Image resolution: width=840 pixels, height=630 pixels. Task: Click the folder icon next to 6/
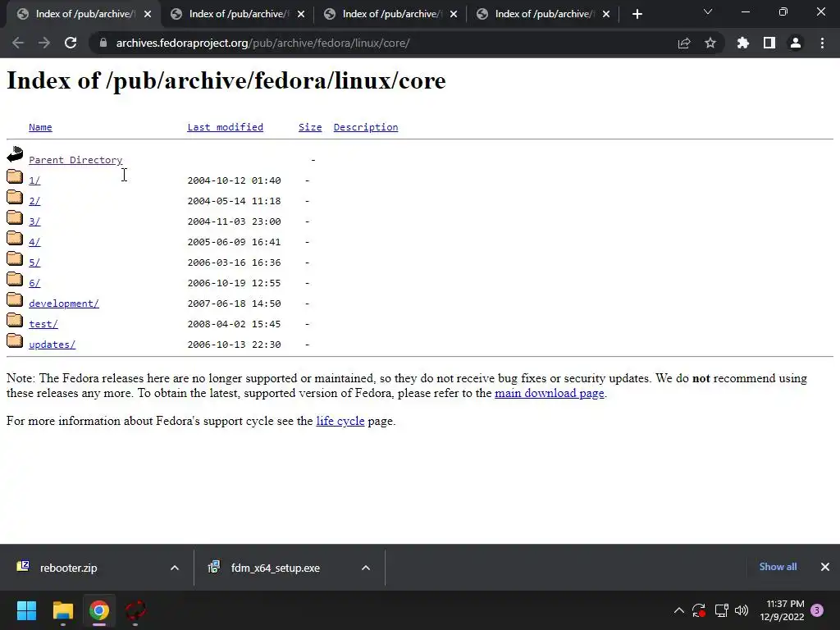[15, 279]
